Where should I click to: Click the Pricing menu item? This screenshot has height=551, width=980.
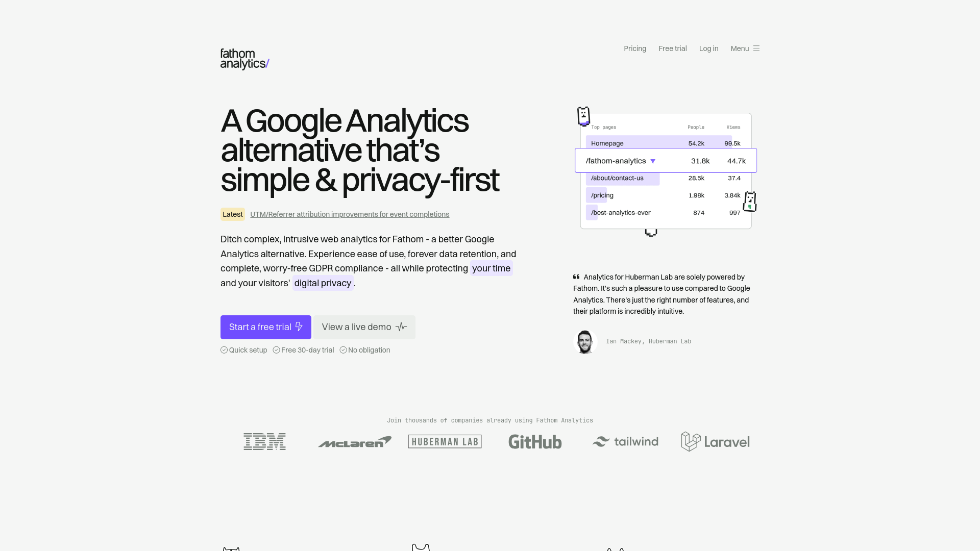[x=635, y=48]
